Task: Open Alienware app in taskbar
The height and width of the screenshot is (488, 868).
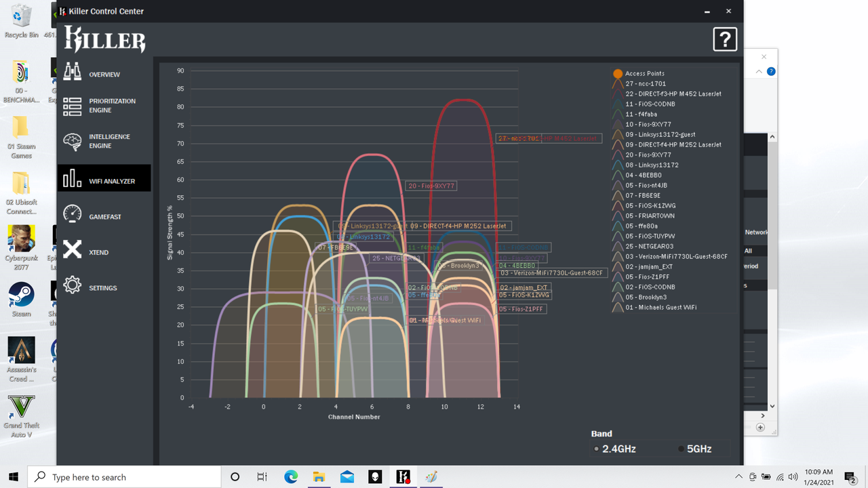Action: tap(375, 477)
